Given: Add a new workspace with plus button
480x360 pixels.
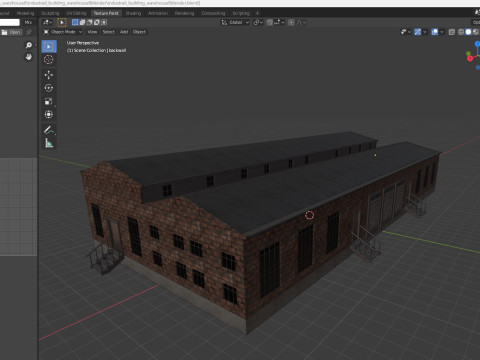Looking at the screenshot, I should tap(257, 13).
